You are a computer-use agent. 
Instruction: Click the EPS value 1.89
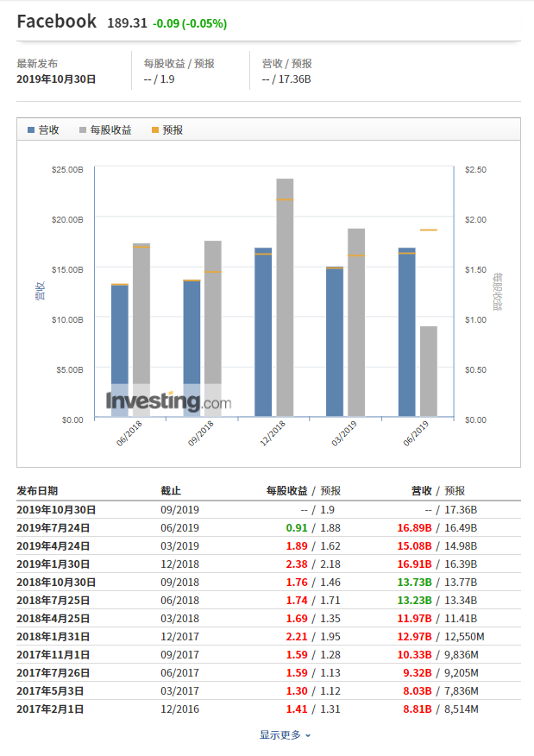coord(297,545)
